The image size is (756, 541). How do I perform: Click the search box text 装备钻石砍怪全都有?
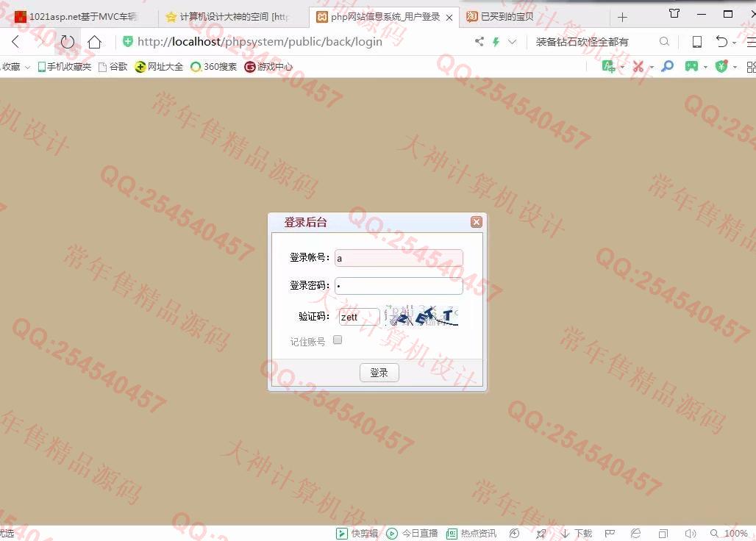[x=582, y=42]
